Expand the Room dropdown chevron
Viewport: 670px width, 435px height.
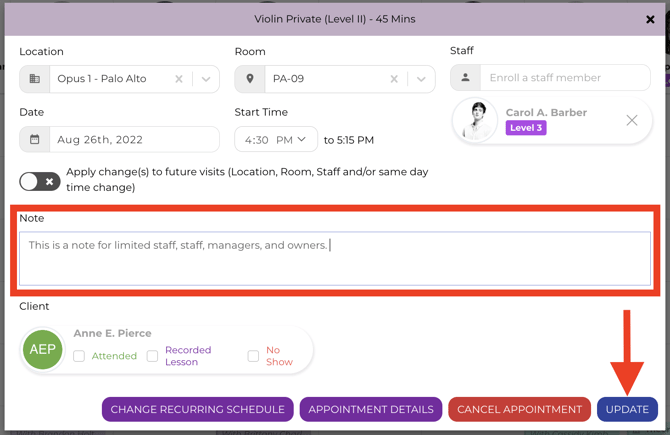tap(421, 79)
